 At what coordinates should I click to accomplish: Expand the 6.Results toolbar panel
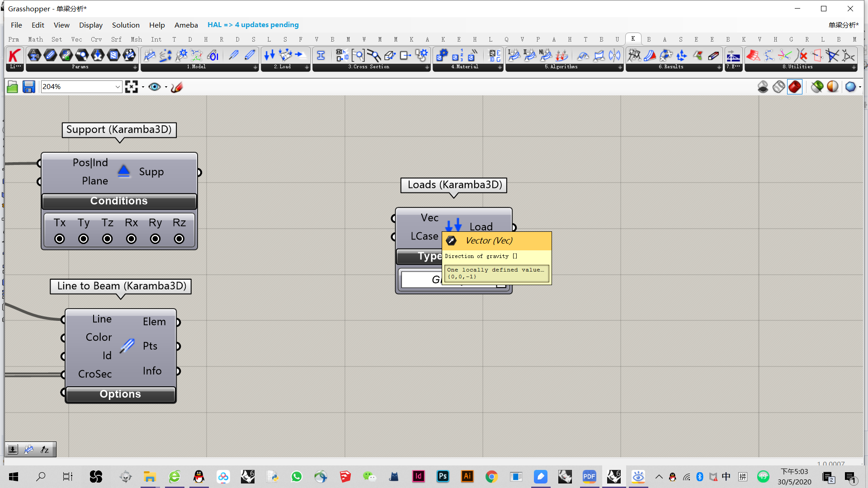tap(719, 67)
